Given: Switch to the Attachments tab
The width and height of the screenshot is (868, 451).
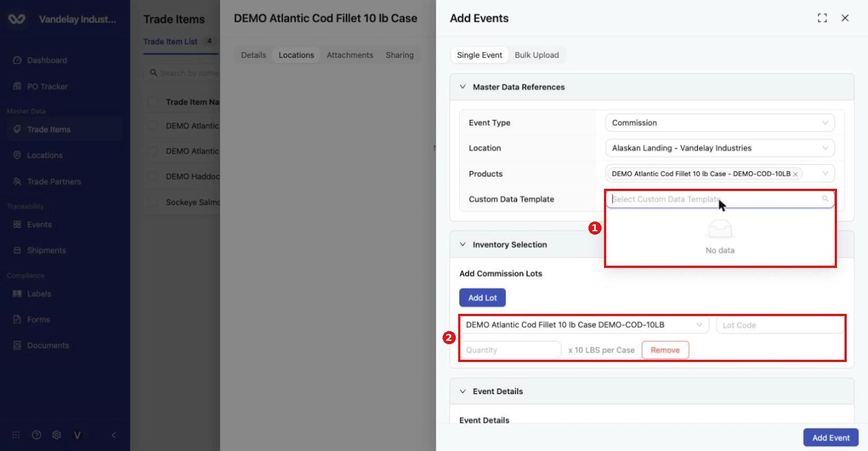Looking at the screenshot, I should 350,55.
